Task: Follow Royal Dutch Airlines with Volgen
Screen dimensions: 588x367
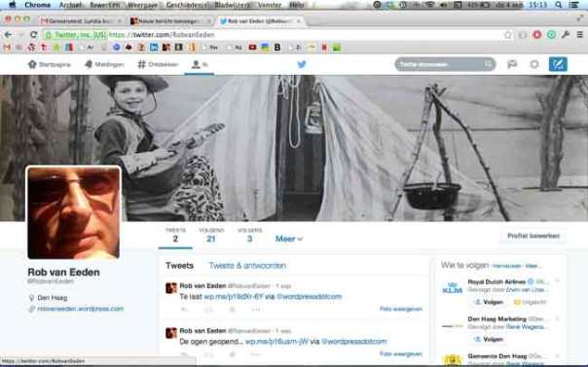Action: pos(489,302)
